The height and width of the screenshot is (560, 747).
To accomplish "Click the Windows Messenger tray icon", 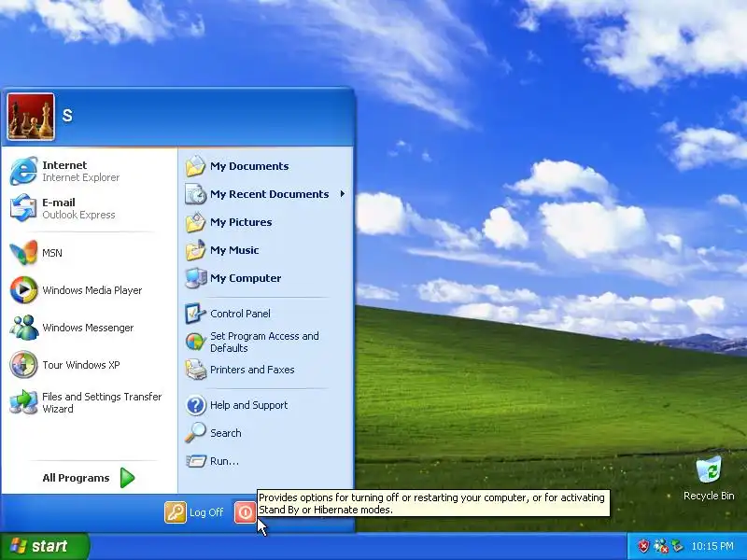I will (661, 546).
